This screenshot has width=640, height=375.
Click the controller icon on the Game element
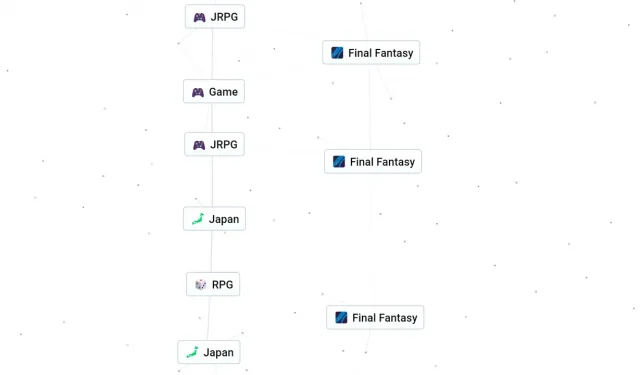[x=198, y=92]
